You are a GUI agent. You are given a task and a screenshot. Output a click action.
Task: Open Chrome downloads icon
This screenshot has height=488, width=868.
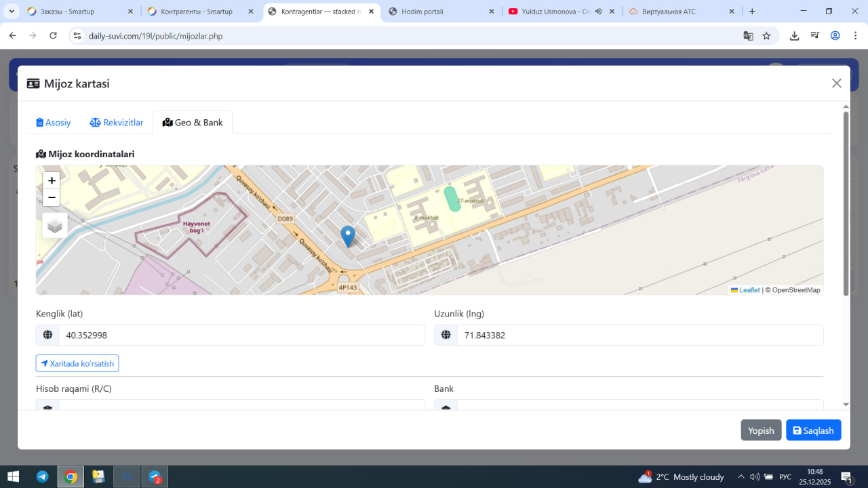[x=794, y=36]
